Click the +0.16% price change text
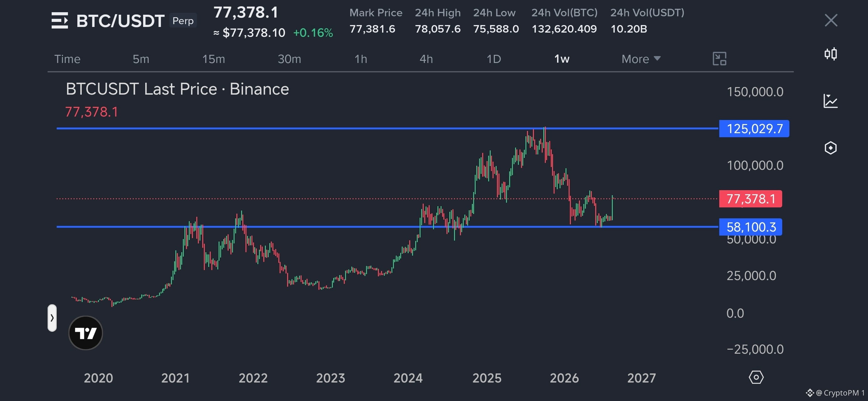The width and height of the screenshot is (868, 401). [x=313, y=33]
